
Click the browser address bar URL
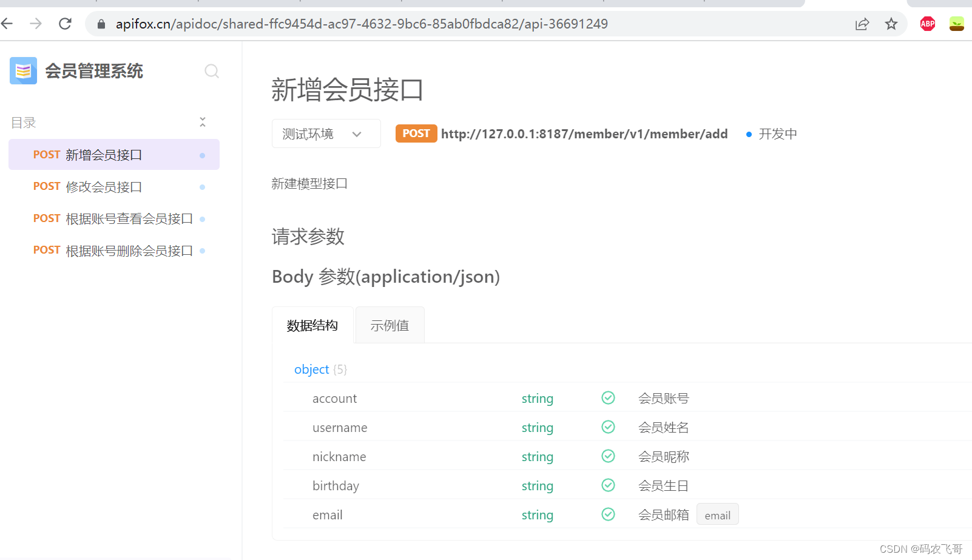coord(362,24)
